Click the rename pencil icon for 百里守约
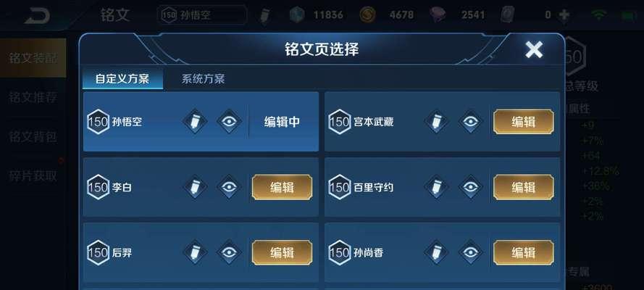Image resolution: width=644 pixels, height=290 pixels. (x=436, y=187)
